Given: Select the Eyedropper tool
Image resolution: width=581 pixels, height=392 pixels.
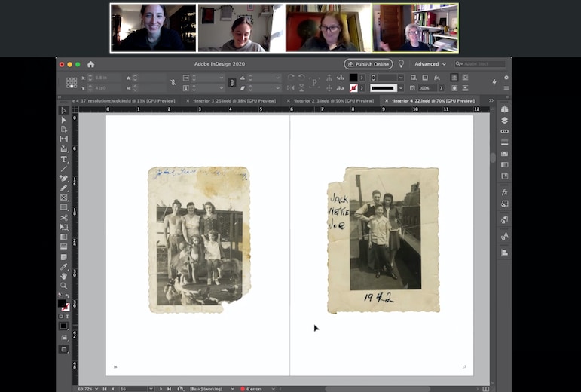Looking at the screenshot, I should (x=63, y=267).
